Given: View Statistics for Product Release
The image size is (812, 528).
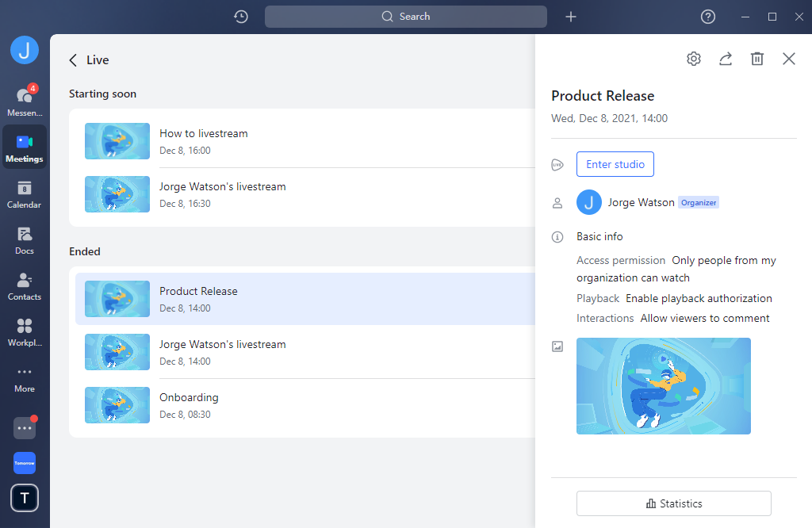Looking at the screenshot, I should (x=673, y=503).
